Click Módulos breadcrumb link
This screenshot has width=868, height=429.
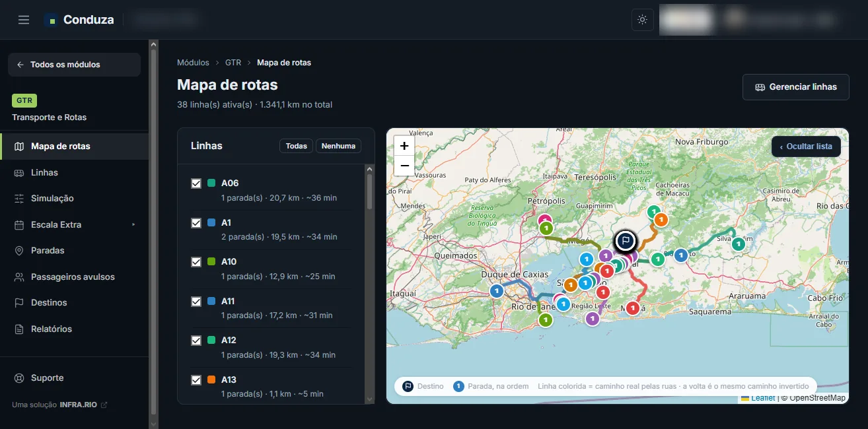pos(193,63)
